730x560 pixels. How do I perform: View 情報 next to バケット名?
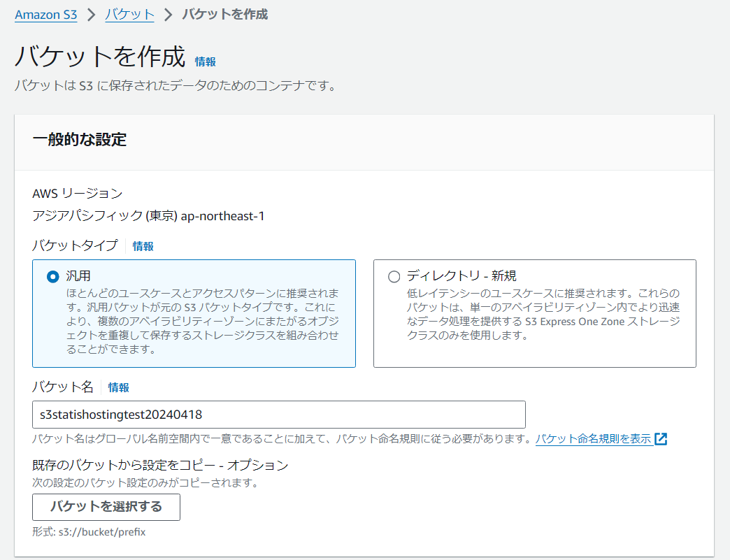[x=120, y=387]
